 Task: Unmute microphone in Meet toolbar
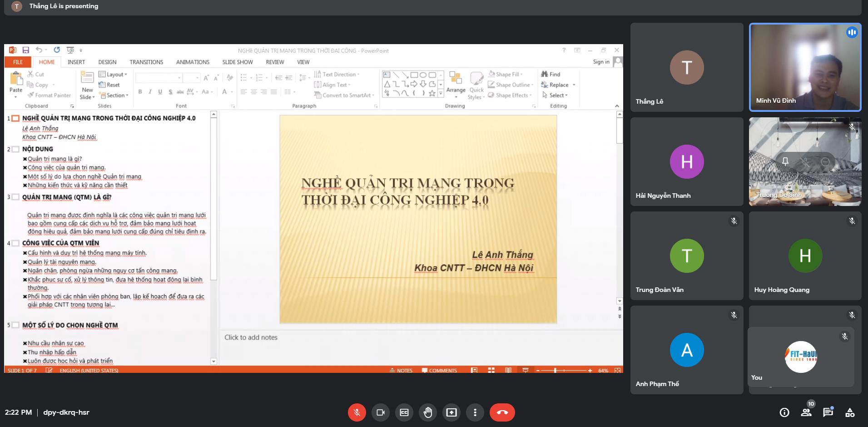click(x=357, y=412)
